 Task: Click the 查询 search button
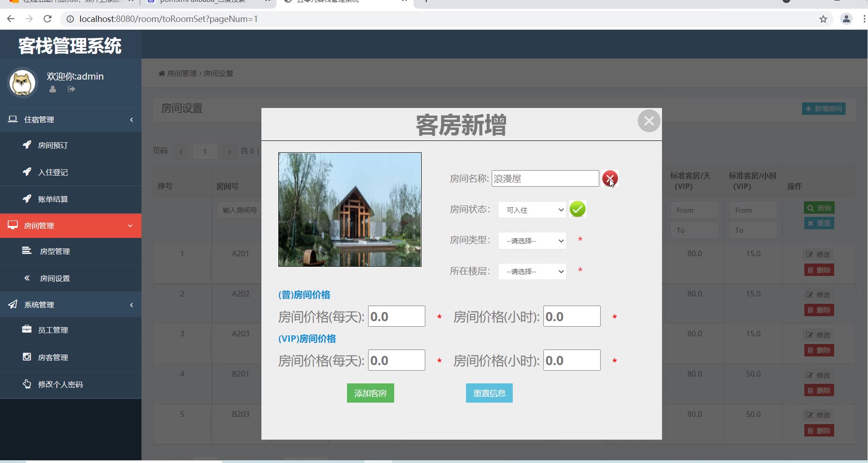(x=819, y=208)
